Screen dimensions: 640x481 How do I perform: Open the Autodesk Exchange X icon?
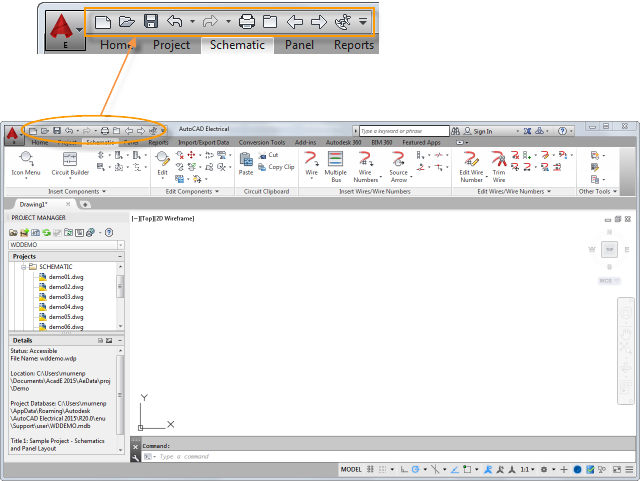(527, 131)
